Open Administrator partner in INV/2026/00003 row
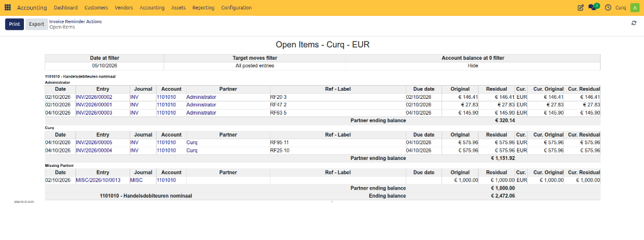This screenshot has width=644, height=240. (x=201, y=113)
